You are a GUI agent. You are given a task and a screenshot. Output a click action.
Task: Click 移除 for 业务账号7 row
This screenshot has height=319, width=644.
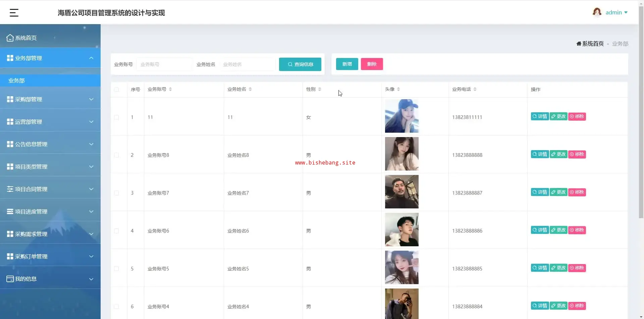click(x=577, y=192)
